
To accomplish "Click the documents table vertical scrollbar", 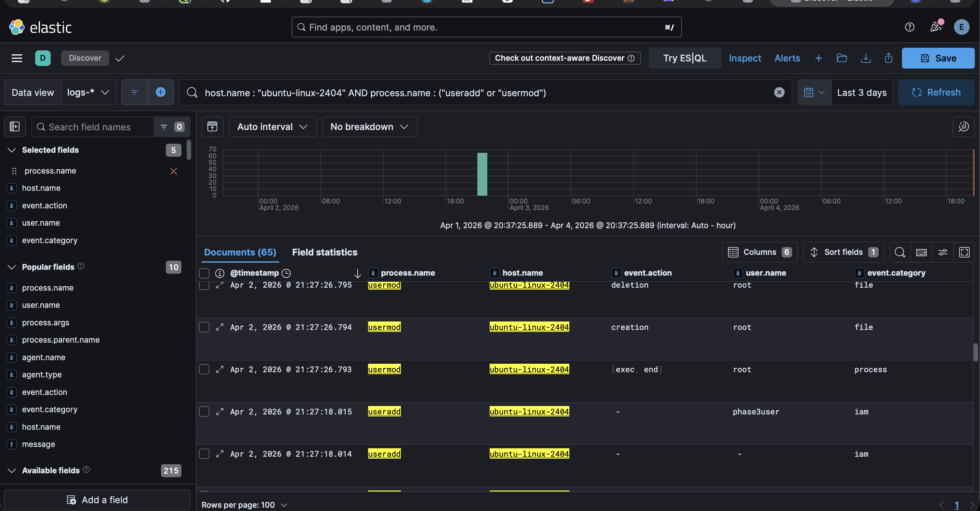I will 975,352.
